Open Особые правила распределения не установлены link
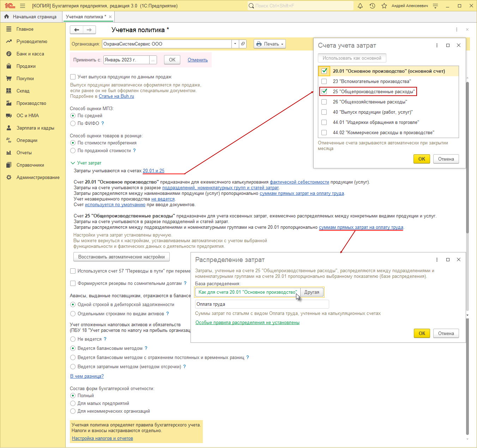This screenshot has width=477, height=448. click(x=247, y=323)
